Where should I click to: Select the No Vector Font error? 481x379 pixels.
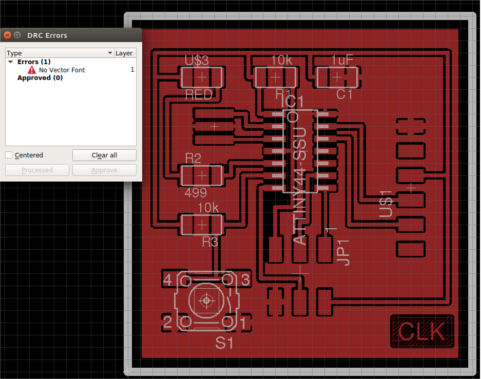[70, 70]
